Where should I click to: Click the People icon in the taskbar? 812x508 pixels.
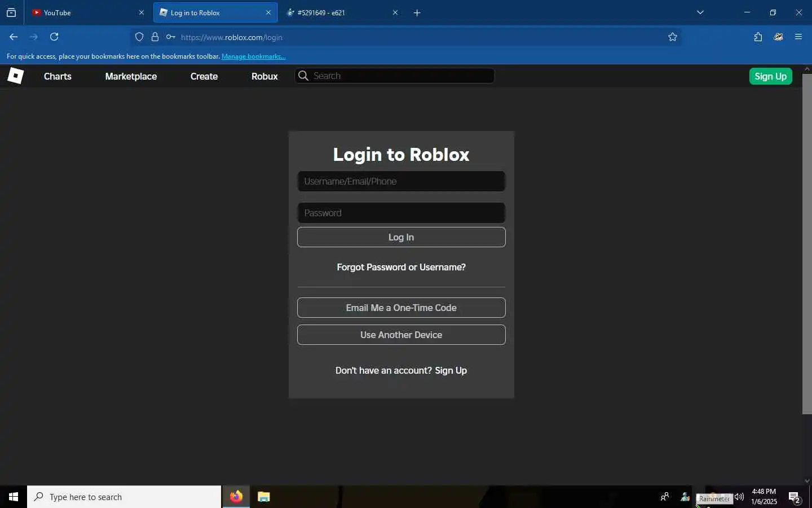[x=665, y=497]
